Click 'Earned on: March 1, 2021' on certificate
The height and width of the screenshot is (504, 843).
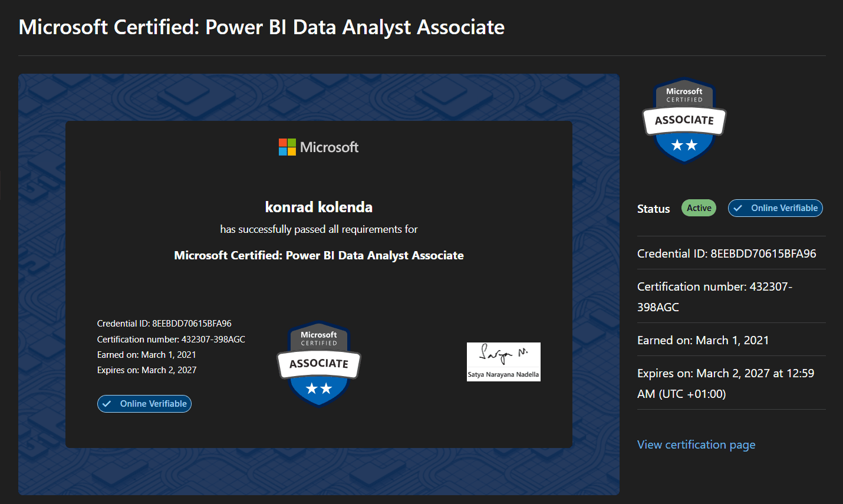pyautogui.click(x=147, y=355)
